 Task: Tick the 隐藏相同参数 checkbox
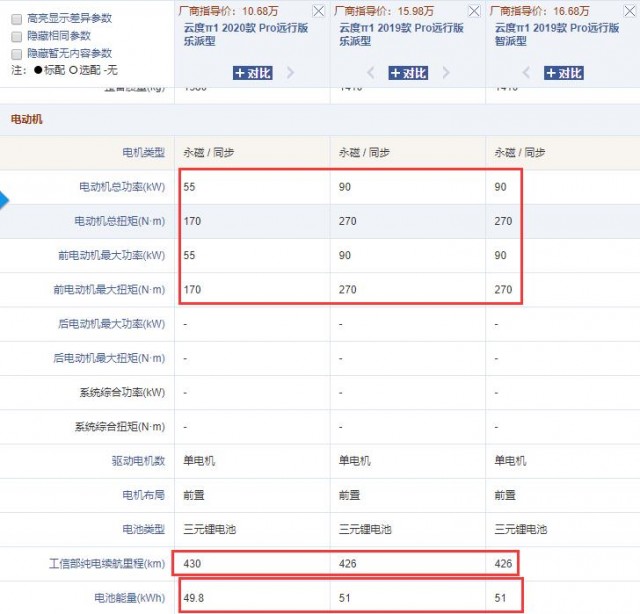point(16,36)
